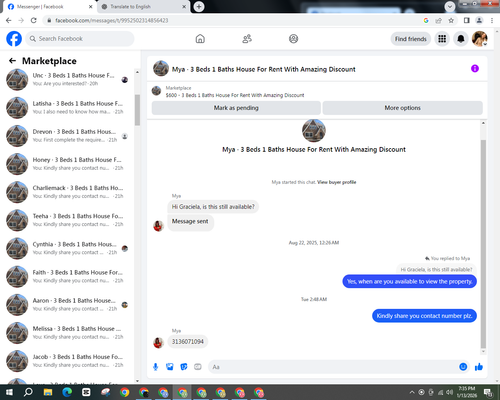Open Honey conversation in list
This screenshot has width=500, height=400.
point(67,164)
